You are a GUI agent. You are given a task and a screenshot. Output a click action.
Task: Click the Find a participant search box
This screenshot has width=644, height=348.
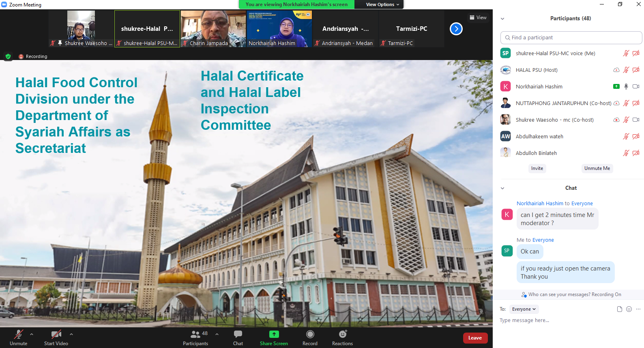pos(571,38)
